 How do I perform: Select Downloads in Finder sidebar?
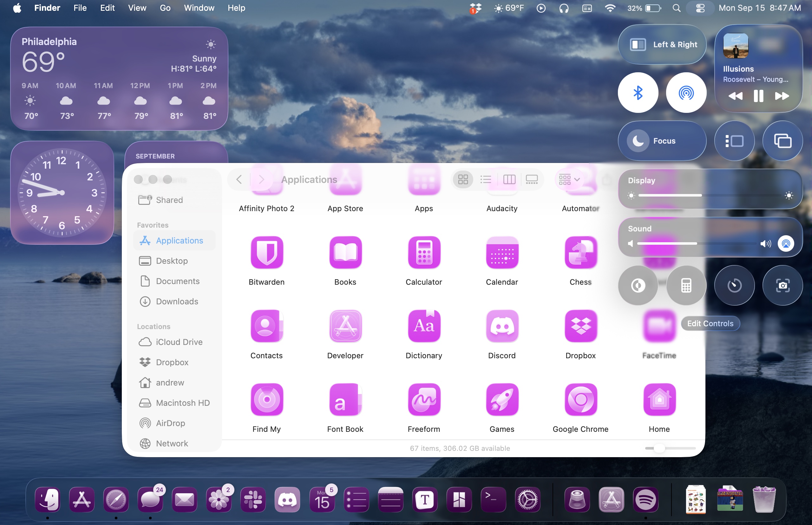(177, 301)
